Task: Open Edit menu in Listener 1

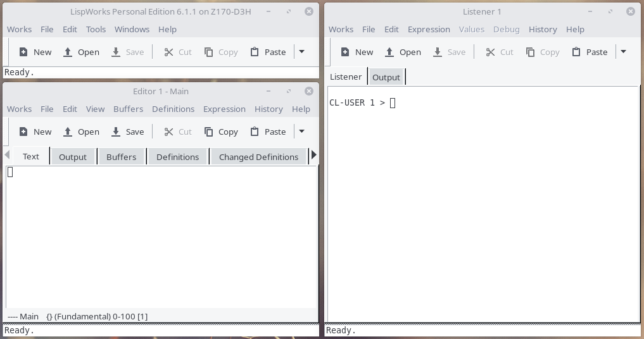Action: (391, 30)
